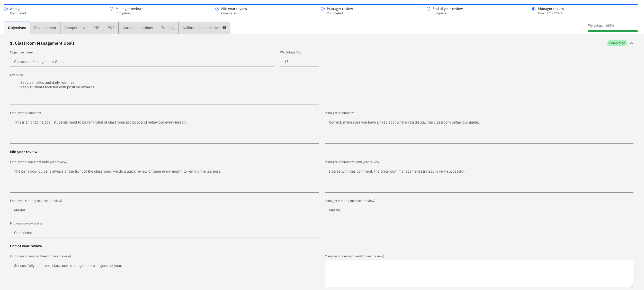This screenshot has height=290, width=644.
Task: Click employee mid year comment about behaviour guide
Action: (x=118, y=171)
